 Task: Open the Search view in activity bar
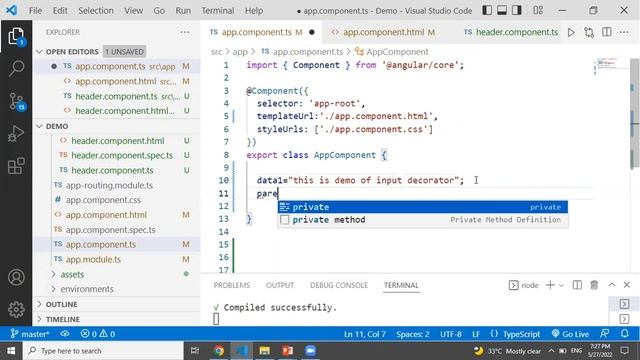16,69
